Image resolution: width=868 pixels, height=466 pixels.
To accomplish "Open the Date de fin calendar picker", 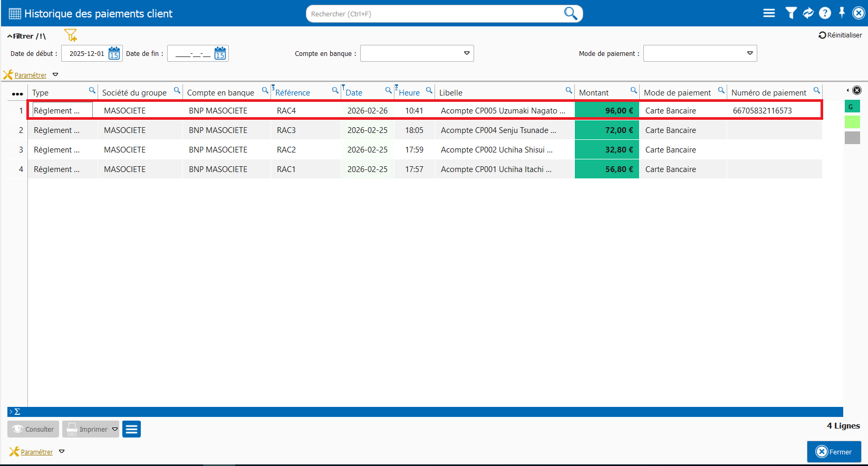I will point(220,53).
